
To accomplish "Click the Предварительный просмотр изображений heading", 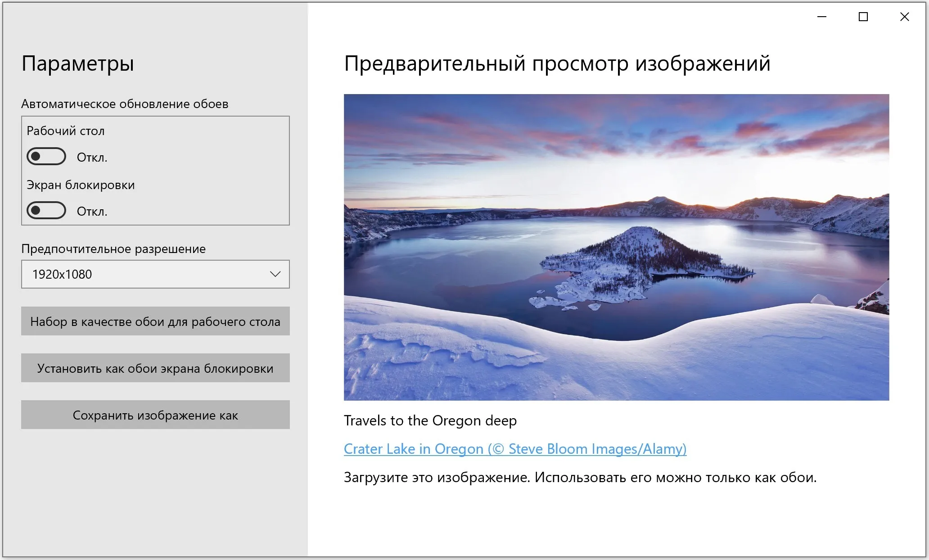I will pos(557,63).
